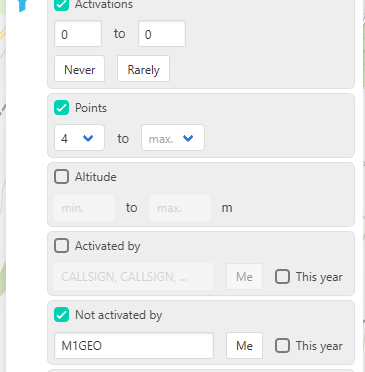
Task: Click the Altitude min. field
Action: click(84, 208)
